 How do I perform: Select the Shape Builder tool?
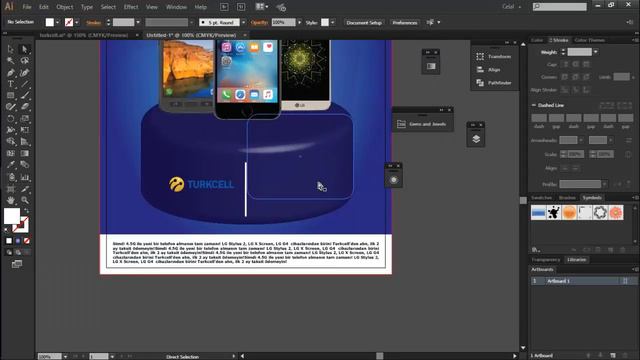(11, 142)
